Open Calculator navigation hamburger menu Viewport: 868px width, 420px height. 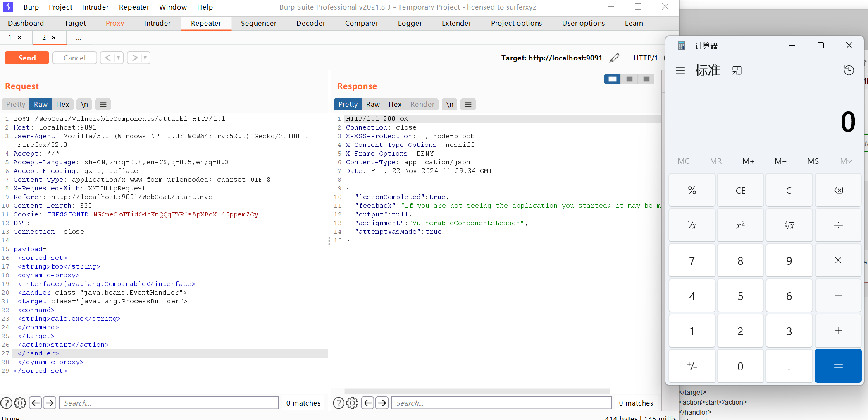680,70
